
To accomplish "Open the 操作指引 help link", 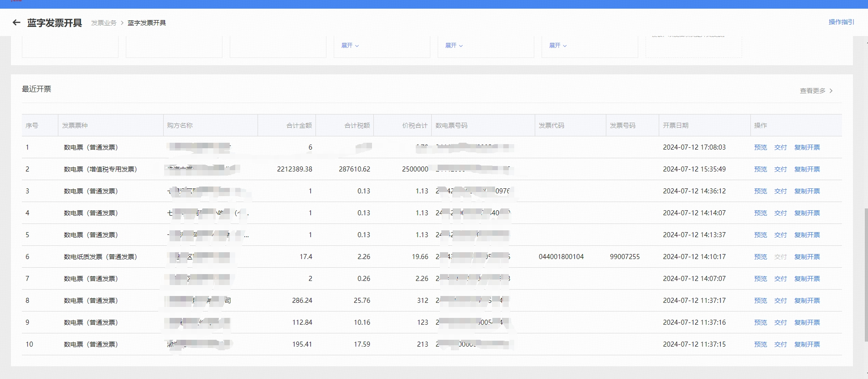I will [x=841, y=22].
